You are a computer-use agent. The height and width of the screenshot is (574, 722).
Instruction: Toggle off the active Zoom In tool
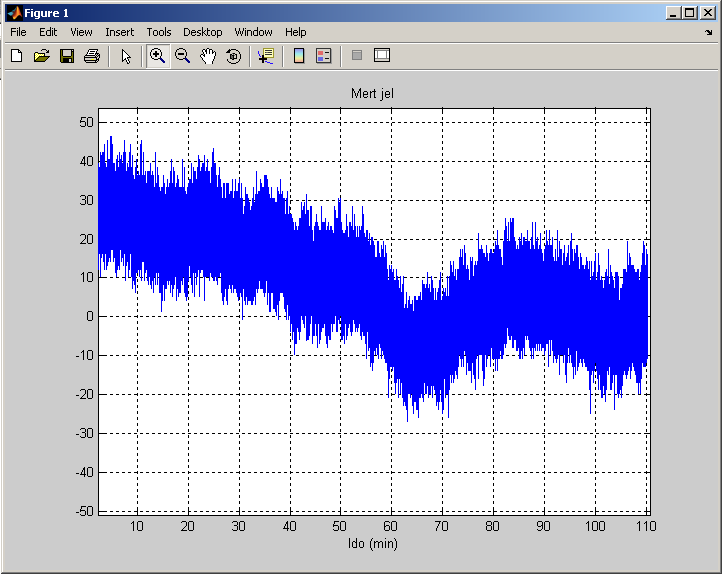(157, 56)
